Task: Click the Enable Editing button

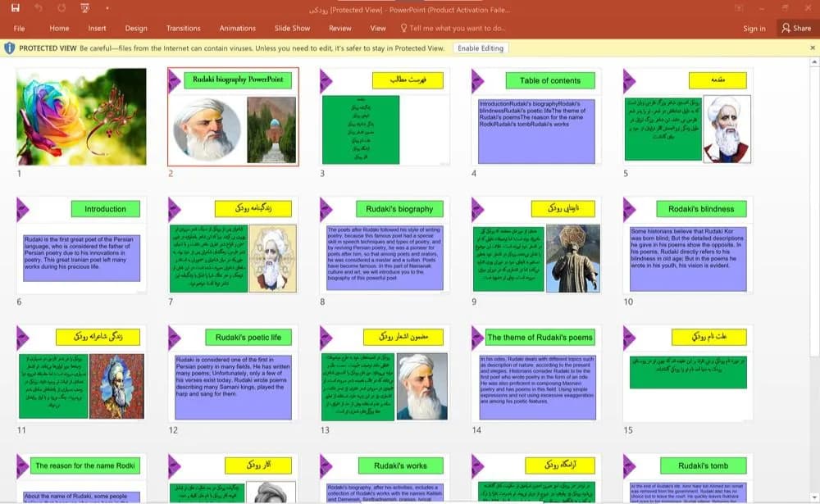Action: point(481,48)
